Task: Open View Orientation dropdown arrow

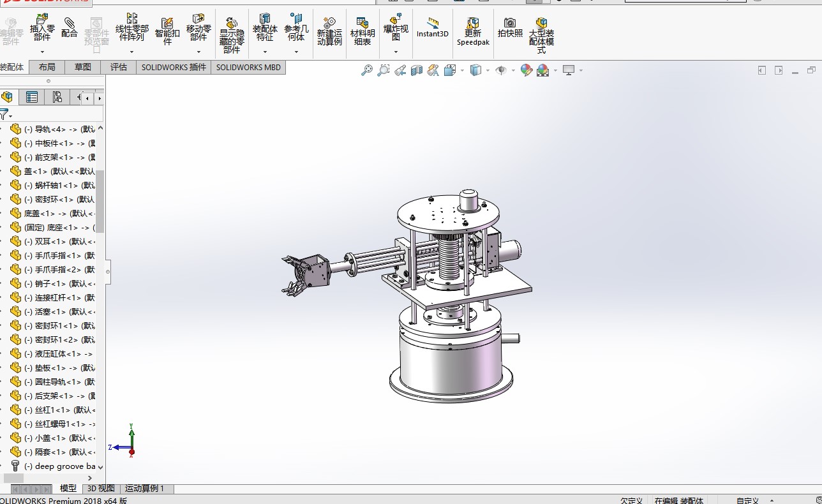Action: point(462,71)
